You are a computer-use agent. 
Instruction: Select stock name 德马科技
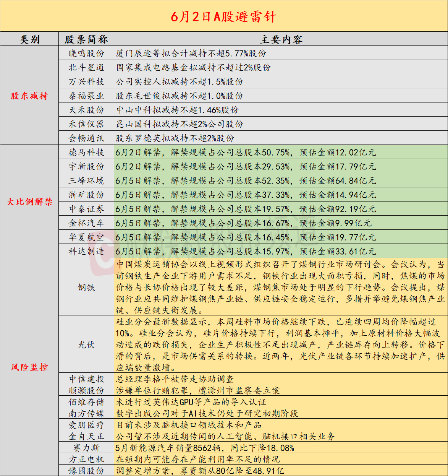(86, 152)
